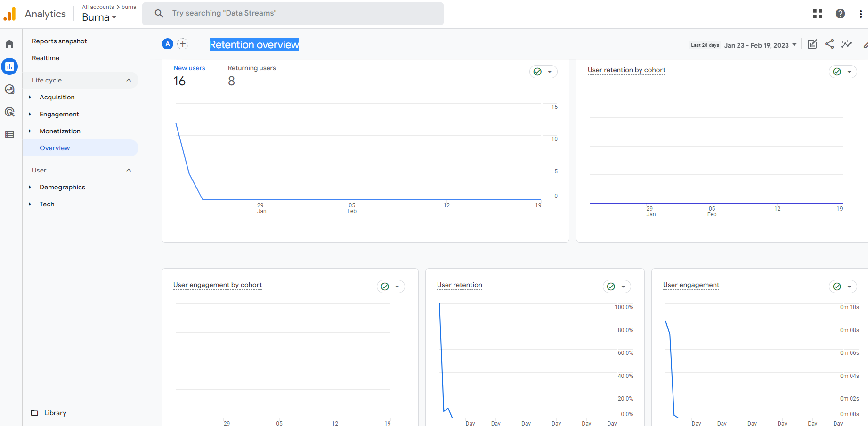
Task: Expand the Acquisition tree item
Action: pos(30,97)
